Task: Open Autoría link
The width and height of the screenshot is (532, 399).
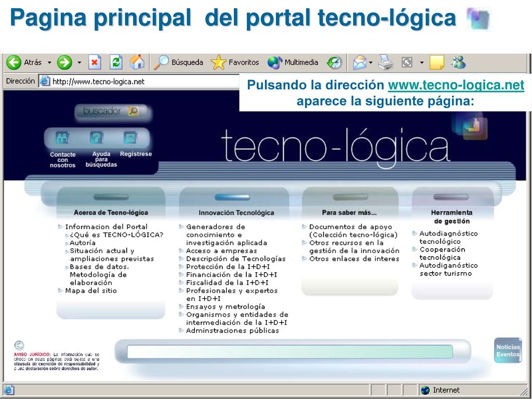Action: click(x=83, y=243)
